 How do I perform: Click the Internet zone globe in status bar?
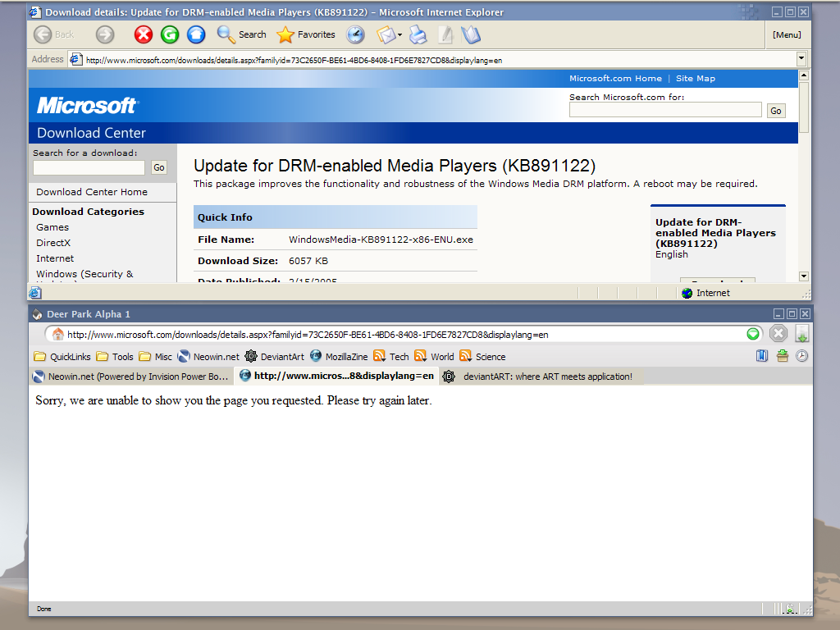[687, 293]
